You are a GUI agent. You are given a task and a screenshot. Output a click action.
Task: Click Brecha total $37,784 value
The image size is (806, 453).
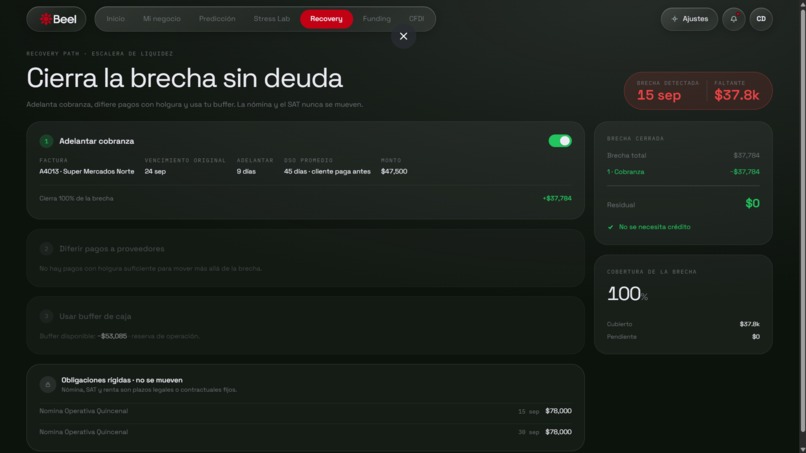point(746,155)
